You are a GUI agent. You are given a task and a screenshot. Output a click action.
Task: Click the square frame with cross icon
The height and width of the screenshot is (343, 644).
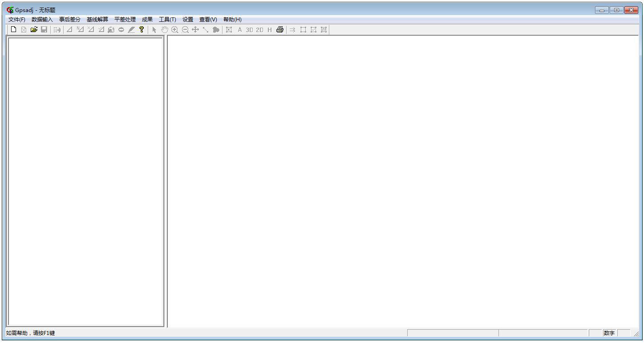[x=313, y=30]
